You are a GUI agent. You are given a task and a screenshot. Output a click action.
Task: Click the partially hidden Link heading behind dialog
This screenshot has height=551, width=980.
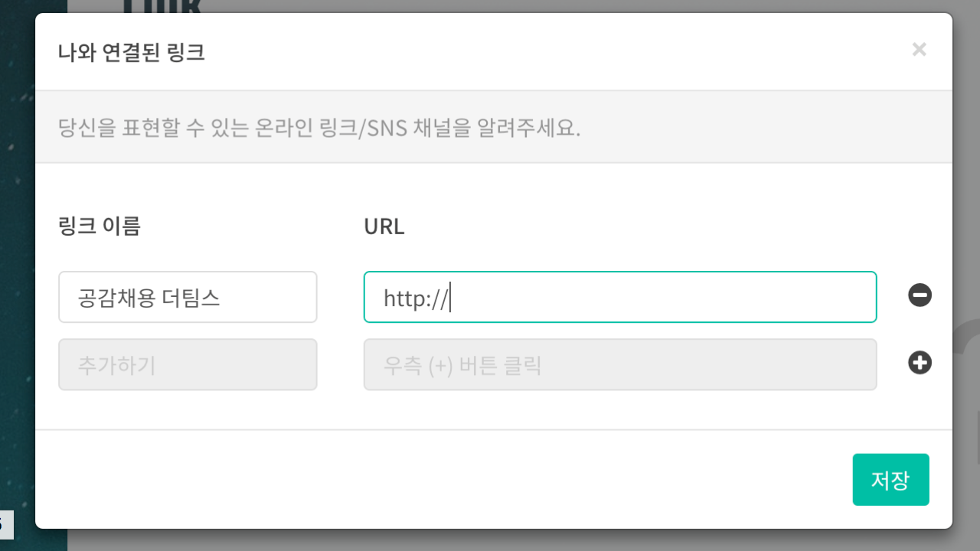pyautogui.click(x=162, y=6)
